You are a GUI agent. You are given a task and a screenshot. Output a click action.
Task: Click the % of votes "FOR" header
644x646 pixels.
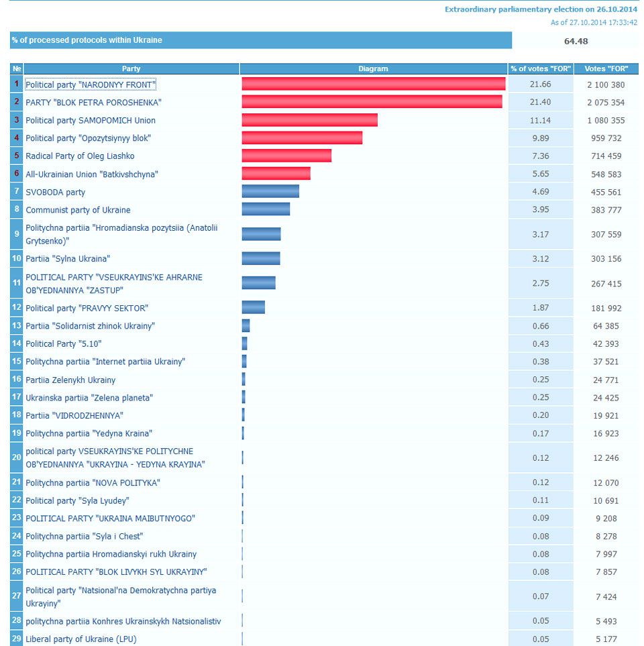(x=540, y=68)
